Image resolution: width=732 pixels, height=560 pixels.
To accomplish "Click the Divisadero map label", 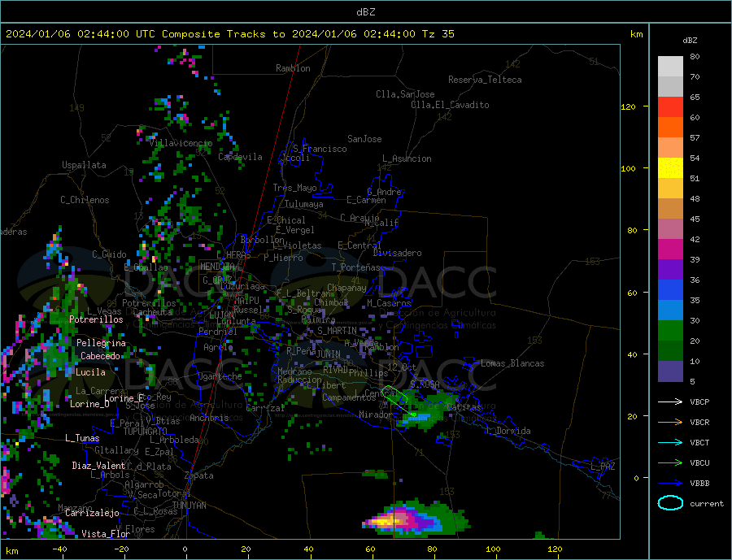I will pos(397,253).
